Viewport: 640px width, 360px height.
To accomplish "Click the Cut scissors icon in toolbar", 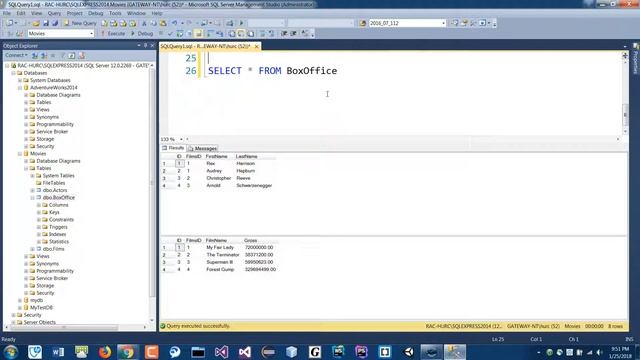I will point(144,23).
